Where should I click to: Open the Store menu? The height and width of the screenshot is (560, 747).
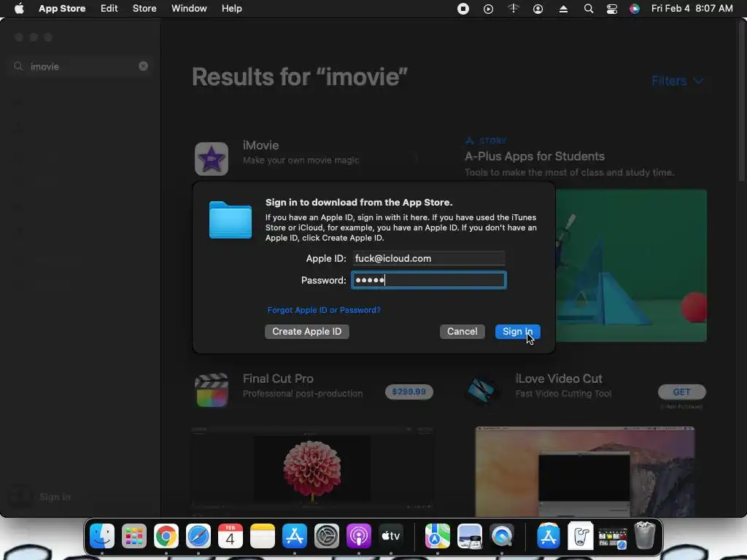[144, 9]
